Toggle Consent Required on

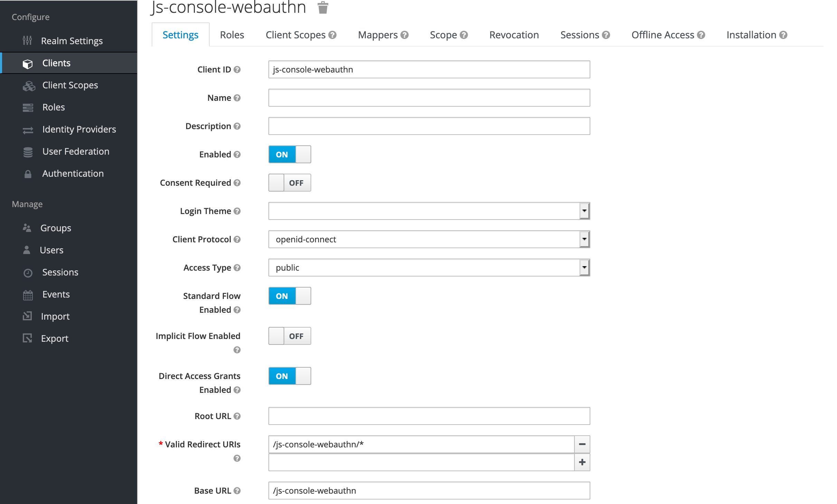pos(289,183)
